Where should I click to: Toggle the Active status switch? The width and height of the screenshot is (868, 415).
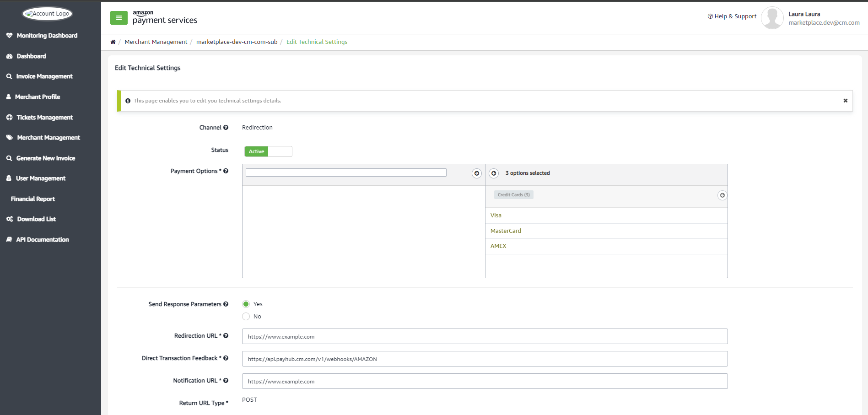[268, 151]
